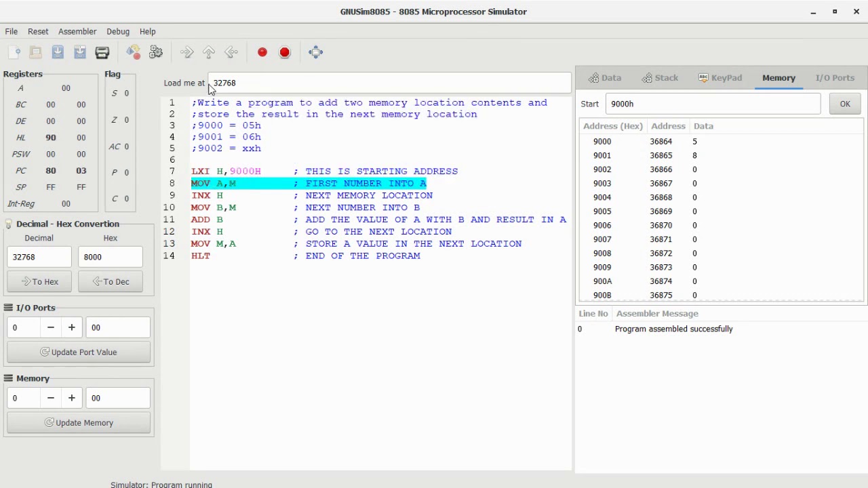
Task: Click the Step Over debug icon
Action: 209,52
